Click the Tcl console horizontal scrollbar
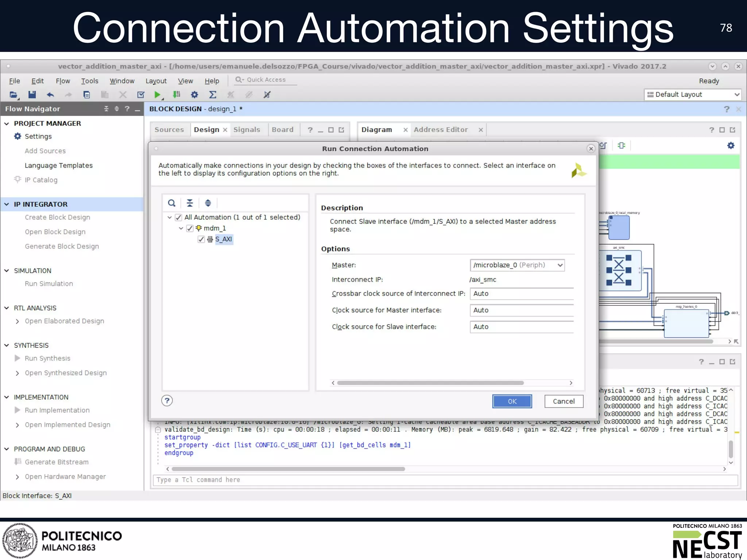 pyautogui.click(x=288, y=469)
